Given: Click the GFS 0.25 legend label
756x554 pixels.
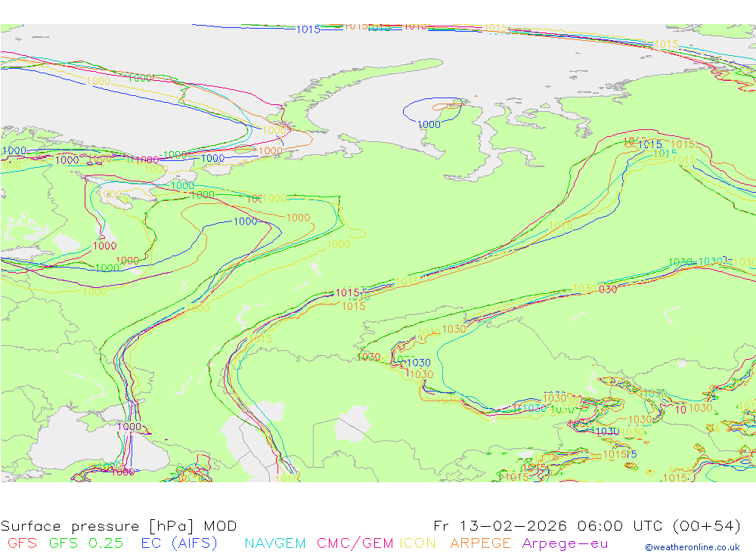Looking at the screenshot, I should point(86,543).
